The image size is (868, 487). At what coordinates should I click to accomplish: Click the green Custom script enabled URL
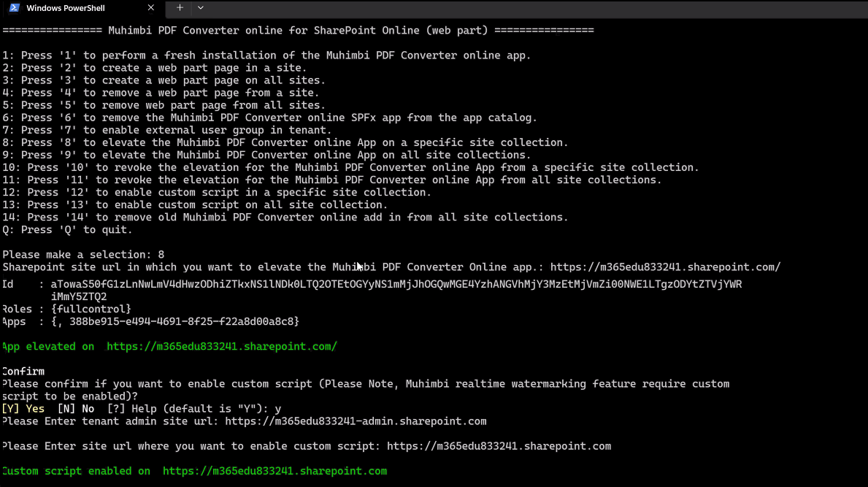[274, 471]
